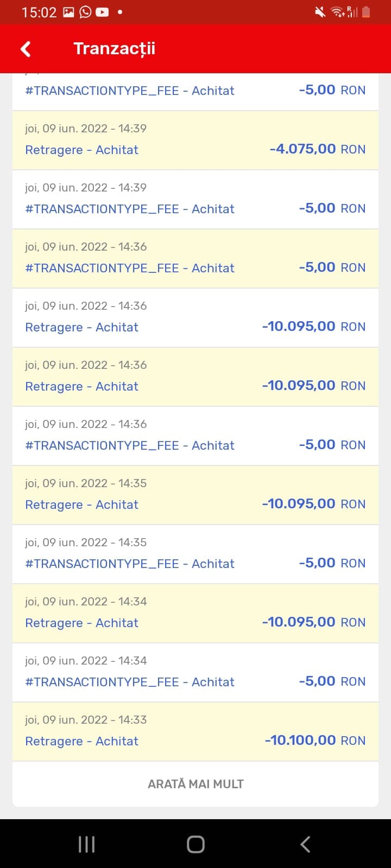Open the fee transaction at 14:35
This screenshot has width=391, height=868.
[x=195, y=554]
